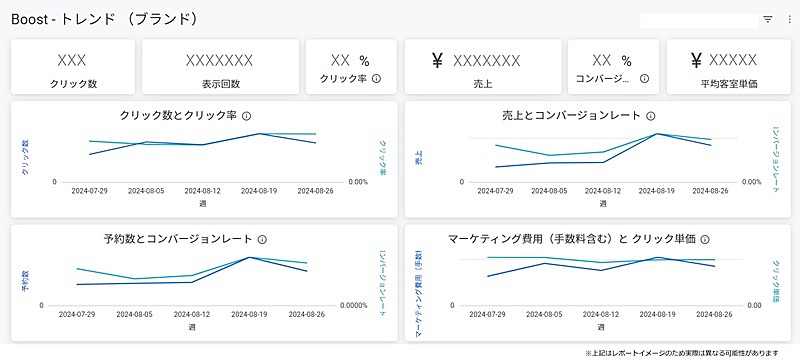The width and height of the screenshot is (800, 362).
Task: Click the Boost - トレンド（ブランド） dashboard title
Action: tap(104, 19)
